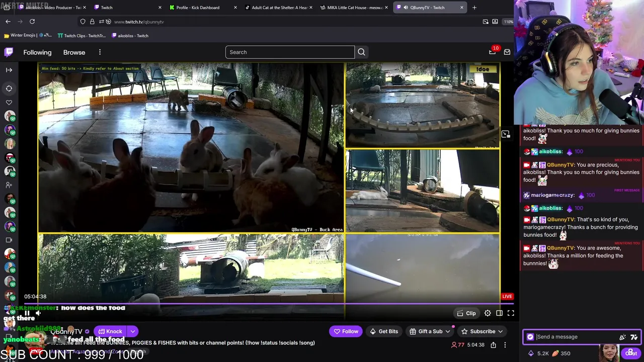
Task: Click the heart icon in left sidebar
Action: click(9, 103)
